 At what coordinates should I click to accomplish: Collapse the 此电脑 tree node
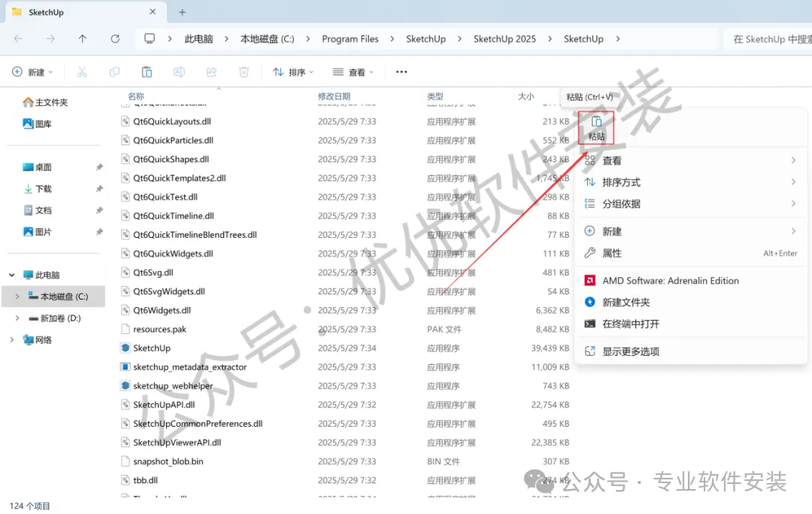(12, 275)
